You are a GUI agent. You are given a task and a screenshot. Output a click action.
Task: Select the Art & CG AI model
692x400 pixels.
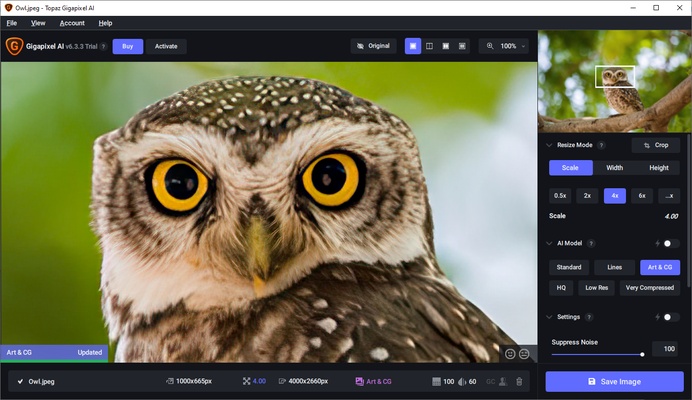(660, 267)
